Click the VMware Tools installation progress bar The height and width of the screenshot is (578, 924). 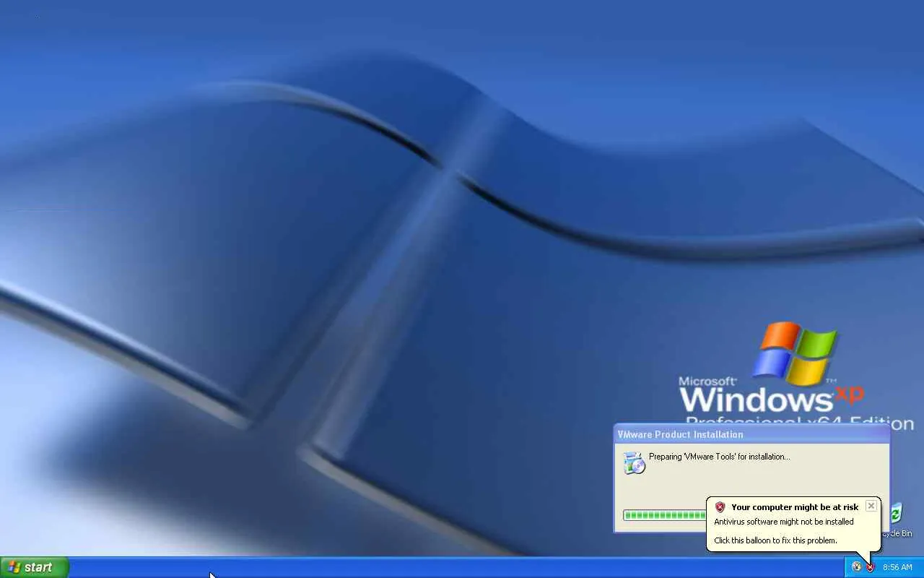[x=665, y=515]
